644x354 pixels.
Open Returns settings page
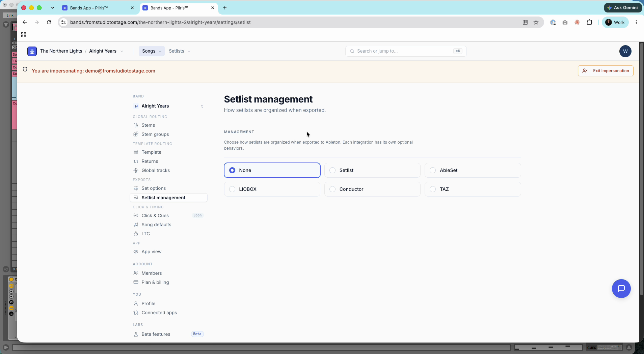tap(168, 161)
